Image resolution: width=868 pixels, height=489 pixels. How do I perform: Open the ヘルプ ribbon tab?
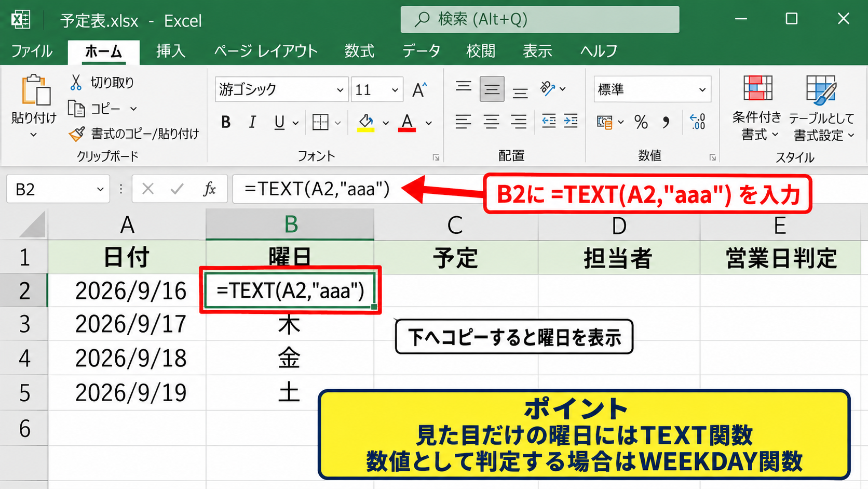click(x=599, y=51)
